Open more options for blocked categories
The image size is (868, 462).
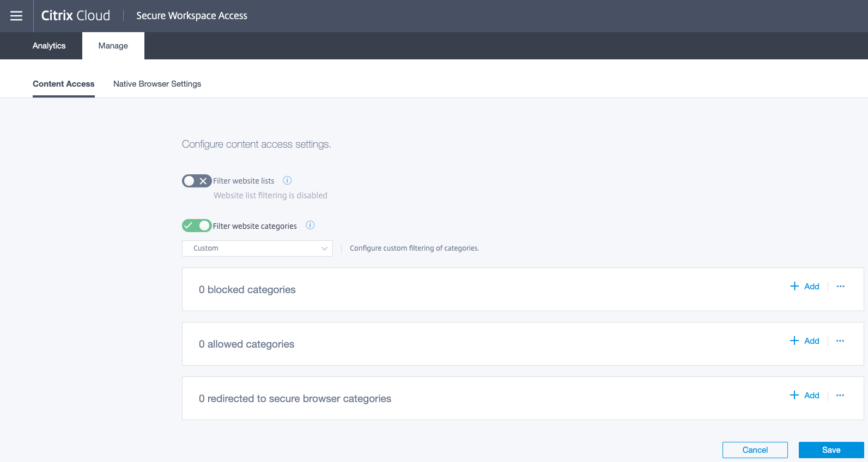pyautogui.click(x=841, y=286)
